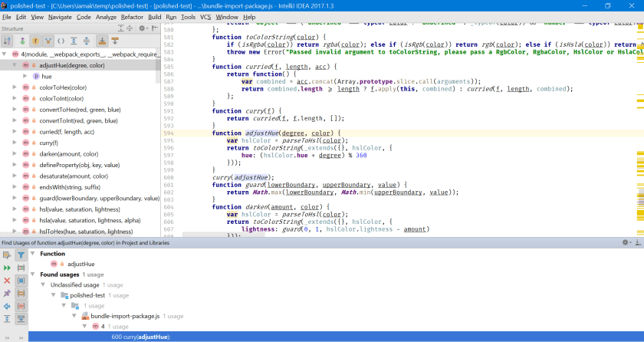Collapse the polished-test usage node

[54, 294]
